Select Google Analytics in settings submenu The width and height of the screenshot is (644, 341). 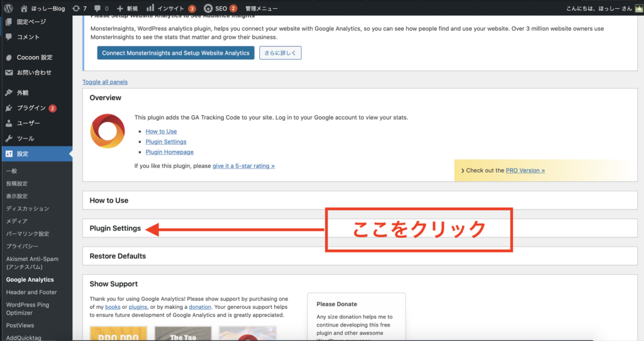(x=30, y=280)
